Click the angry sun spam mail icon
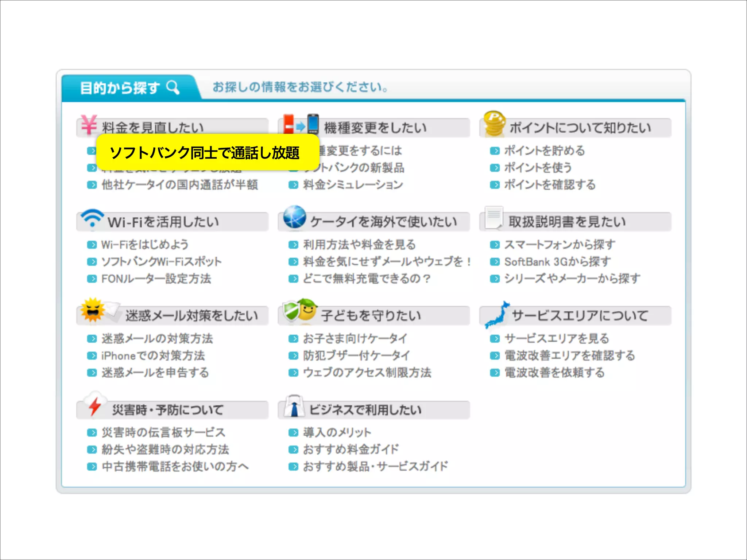This screenshot has width=747, height=560. pyautogui.click(x=93, y=310)
